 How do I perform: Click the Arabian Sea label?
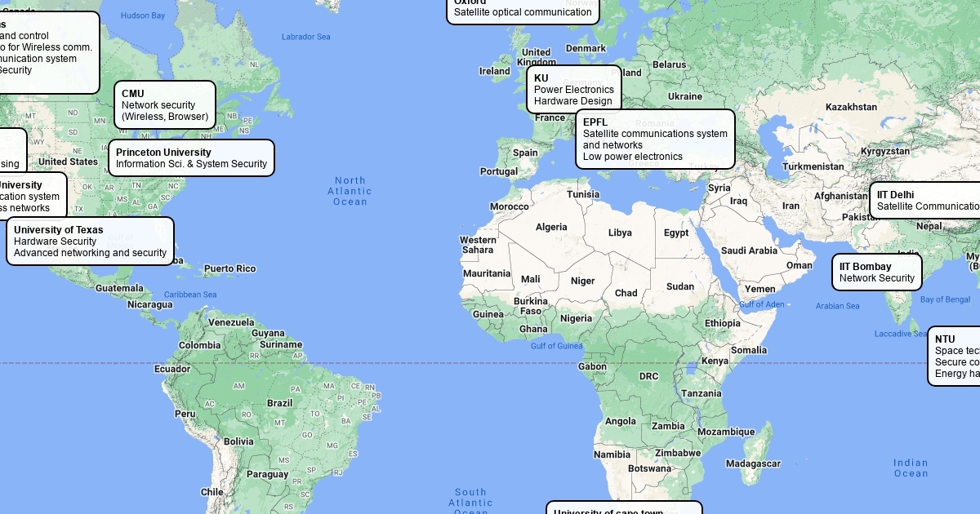837,306
